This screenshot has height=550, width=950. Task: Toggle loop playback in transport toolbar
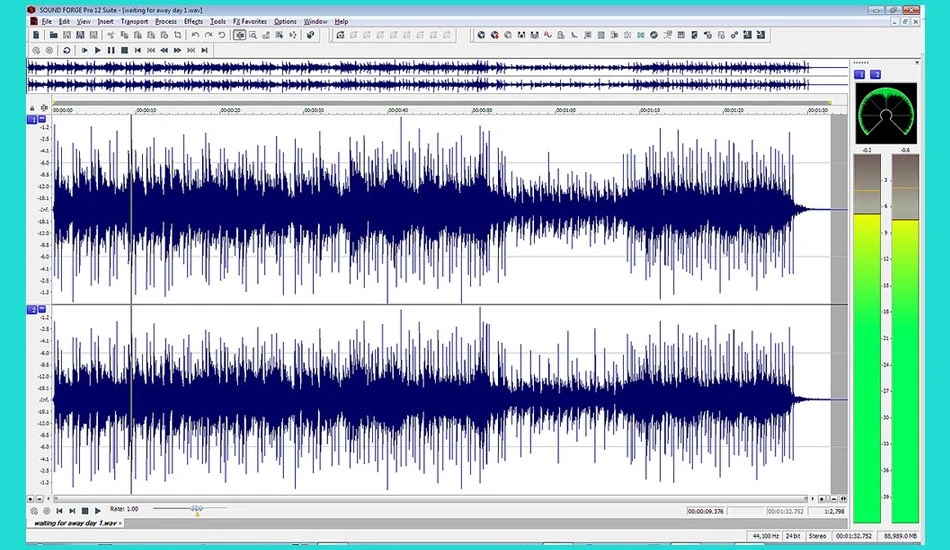point(67,50)
